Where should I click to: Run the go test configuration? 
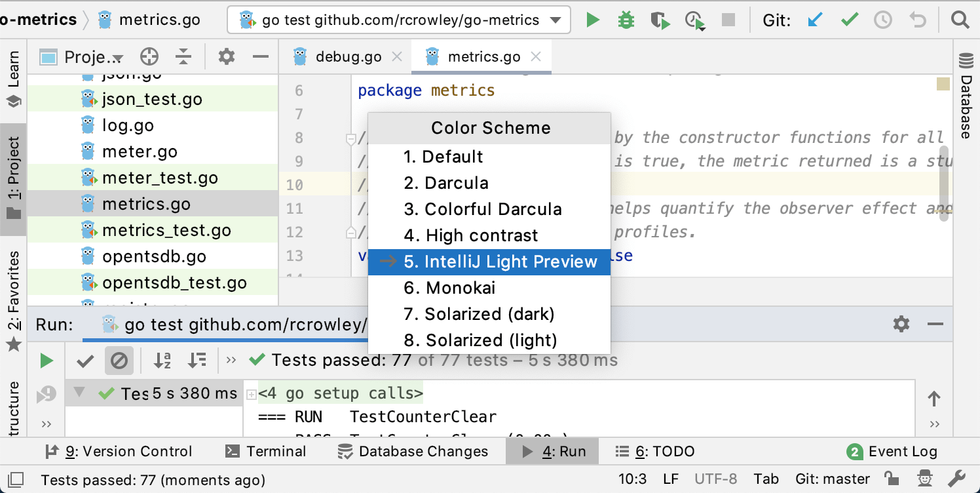(593, 20)
